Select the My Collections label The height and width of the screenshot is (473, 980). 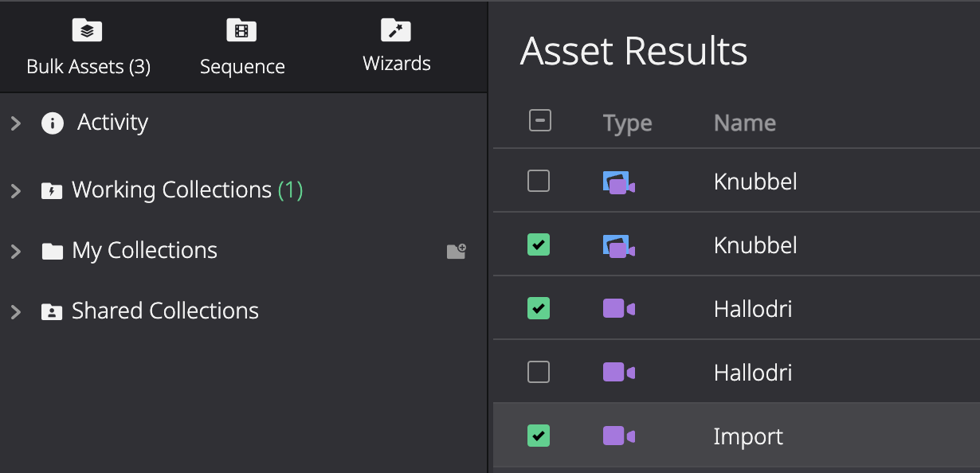click(144, 251)
